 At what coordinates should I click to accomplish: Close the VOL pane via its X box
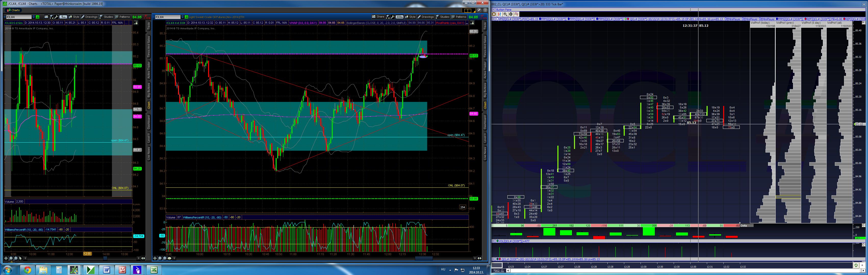click(x=494, y=241)
